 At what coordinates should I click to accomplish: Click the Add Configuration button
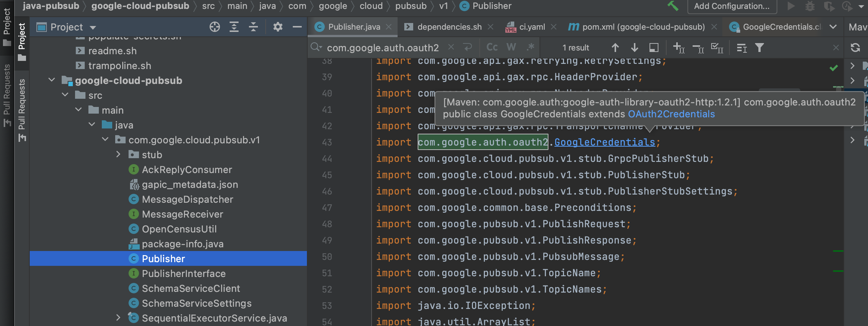[x=732, y=6]
